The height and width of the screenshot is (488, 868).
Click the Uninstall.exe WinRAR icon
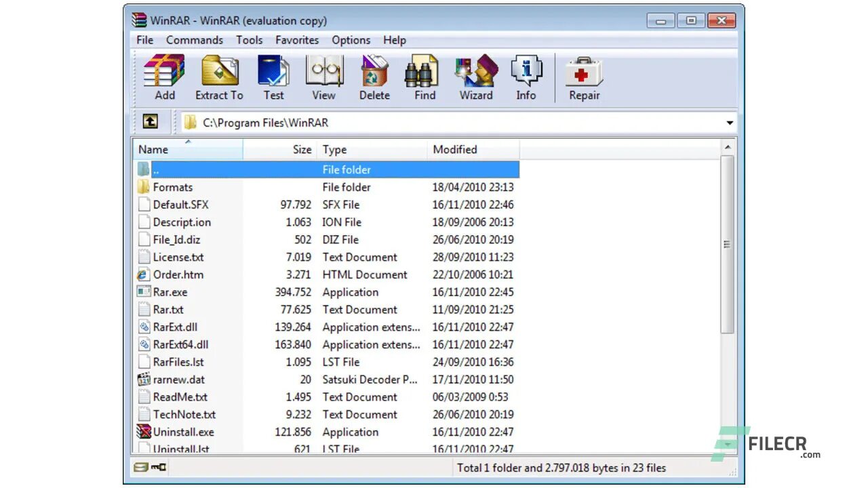tap(143, 432)
